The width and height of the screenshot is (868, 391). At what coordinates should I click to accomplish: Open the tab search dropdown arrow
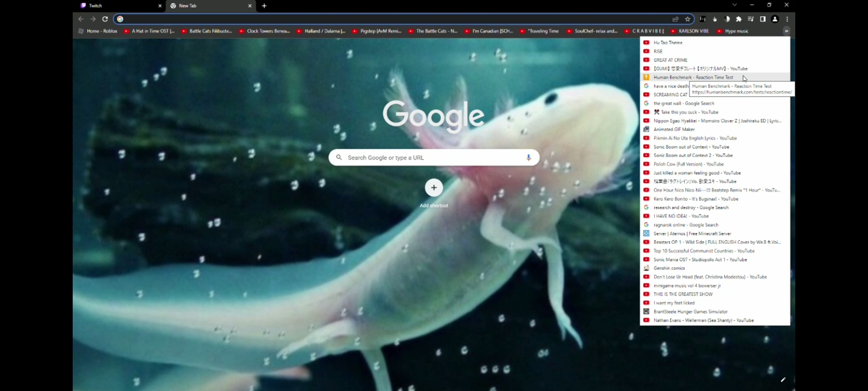click(735, 5)
